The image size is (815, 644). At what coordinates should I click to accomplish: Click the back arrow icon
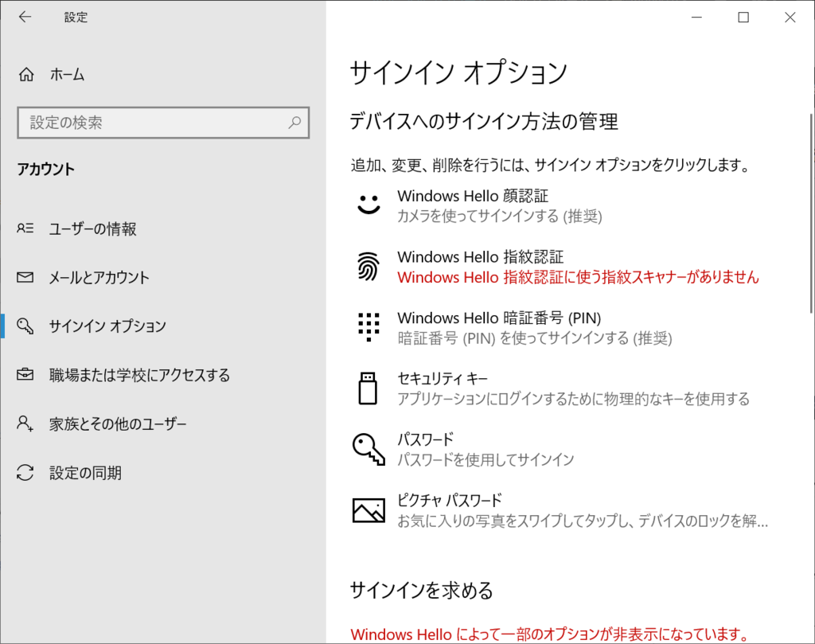pos(25,18)
